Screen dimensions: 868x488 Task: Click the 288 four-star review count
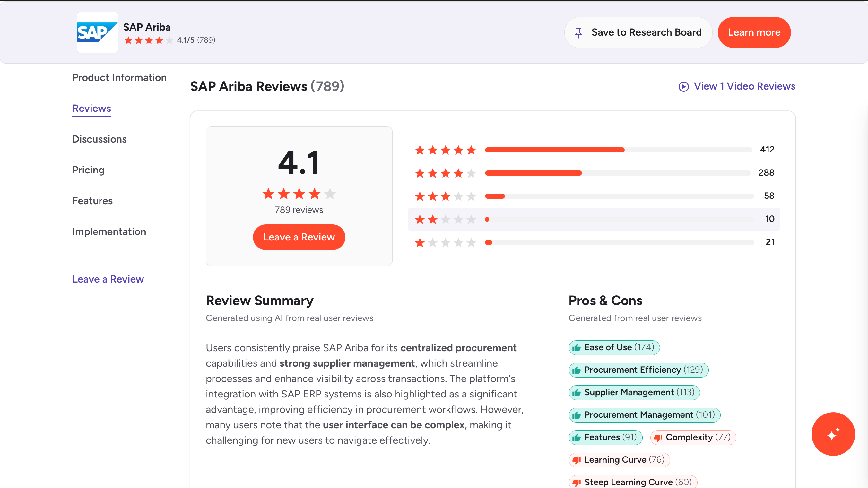click(766, 172)
